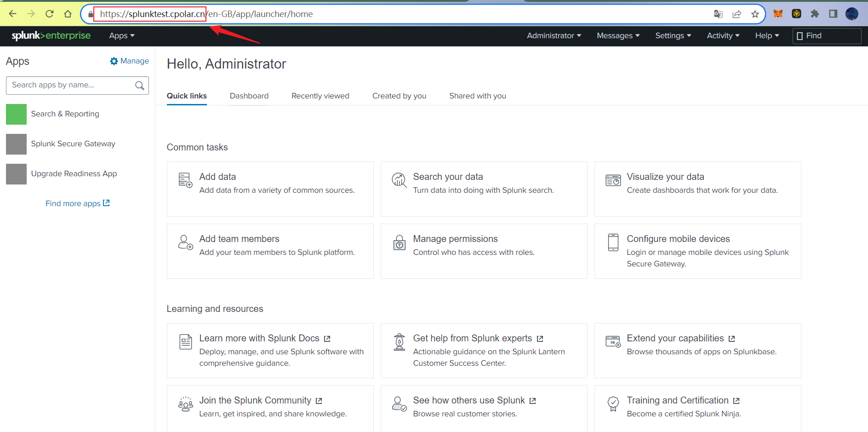Click the Splunk Community people icon

[x=185, y=404]
